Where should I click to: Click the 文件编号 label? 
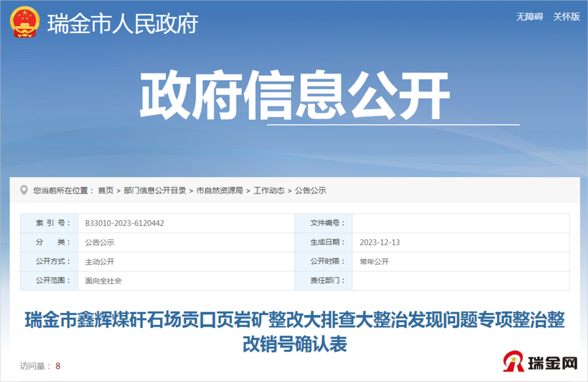(327, 223)
